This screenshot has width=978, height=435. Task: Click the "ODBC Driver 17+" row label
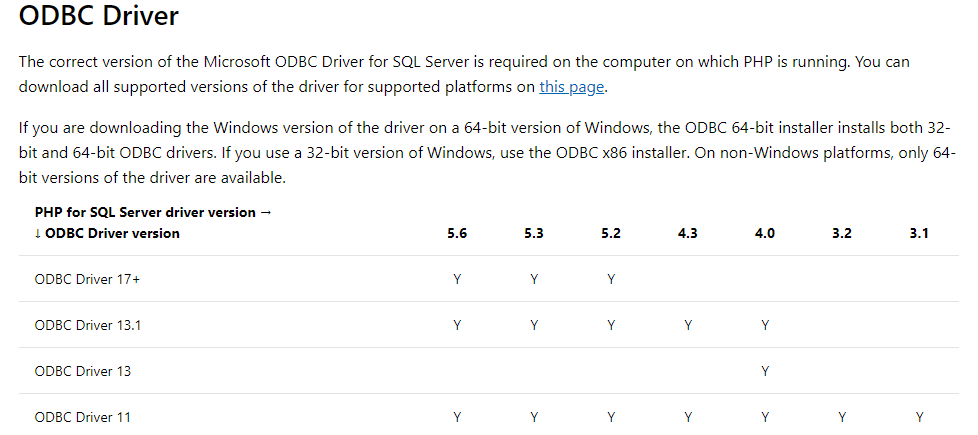(87, 279)
